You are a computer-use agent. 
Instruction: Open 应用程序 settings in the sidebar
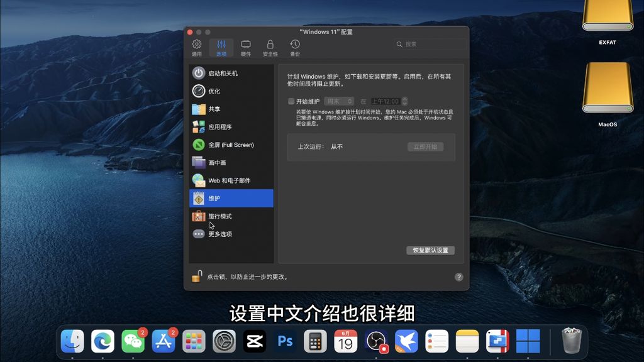(x=231, y=127)
